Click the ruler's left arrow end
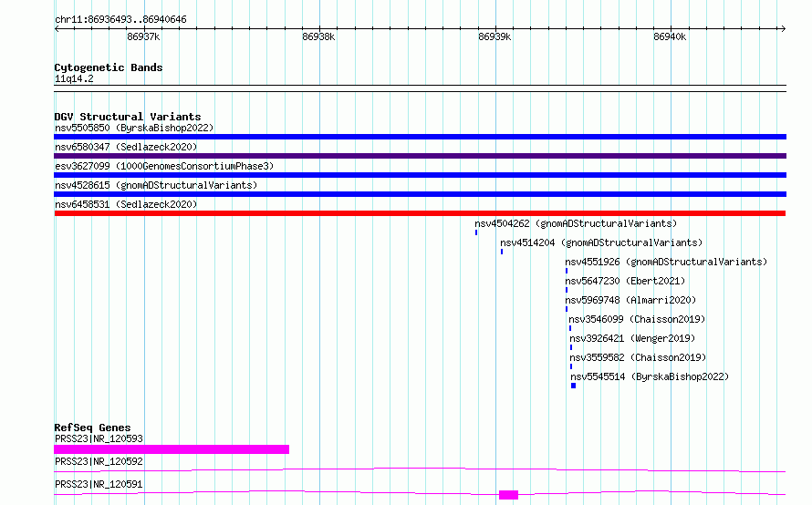The width and height of the screenshot is (812, 505). click(x=57, y=28)
